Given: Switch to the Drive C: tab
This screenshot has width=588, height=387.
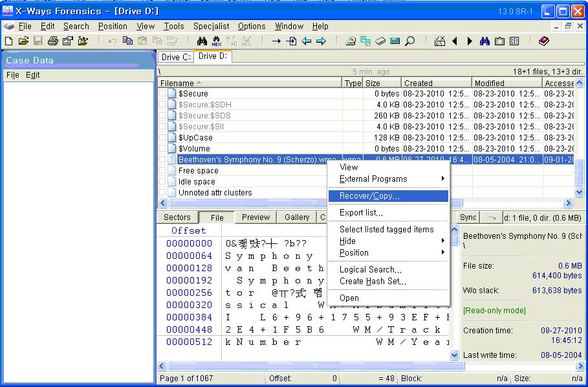Looking at the screenshot, I should tap(176, 57).
